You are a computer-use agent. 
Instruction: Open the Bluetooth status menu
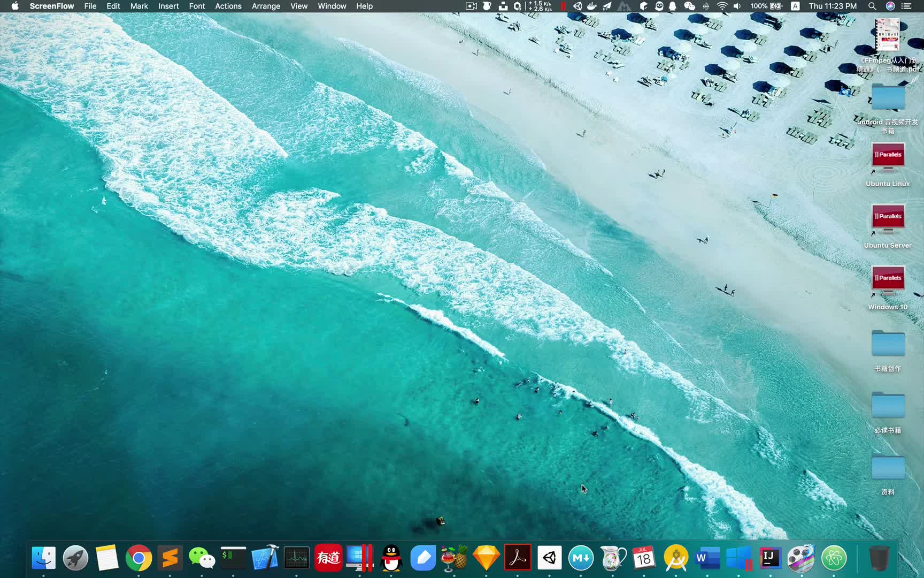(x=706, y=6)
